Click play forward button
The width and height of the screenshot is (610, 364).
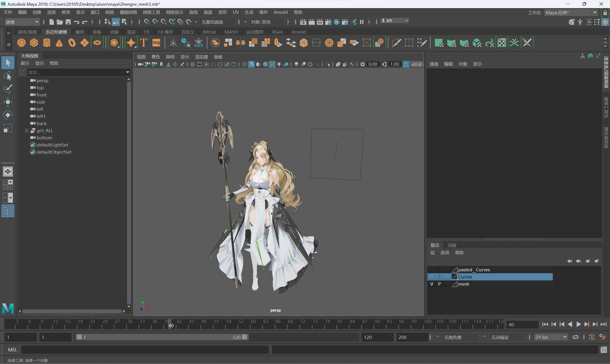click(578, 324)
